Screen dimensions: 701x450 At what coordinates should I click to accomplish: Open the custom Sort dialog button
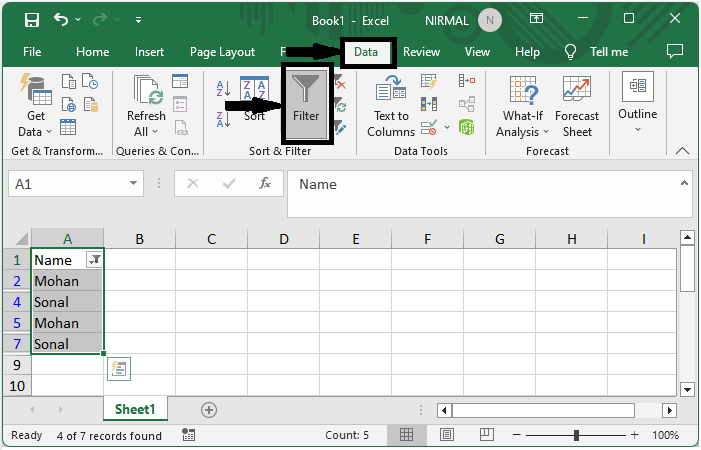point(254,99)
